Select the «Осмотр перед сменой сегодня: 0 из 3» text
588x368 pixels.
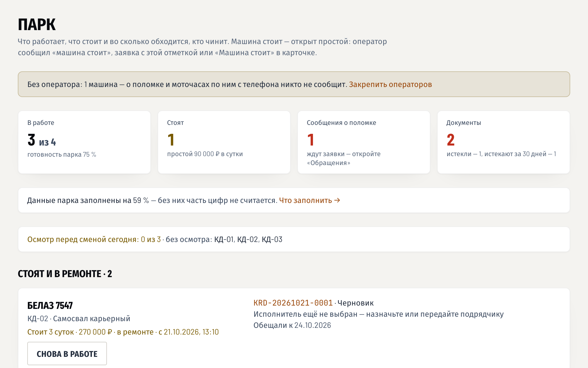tap(94, 239)
